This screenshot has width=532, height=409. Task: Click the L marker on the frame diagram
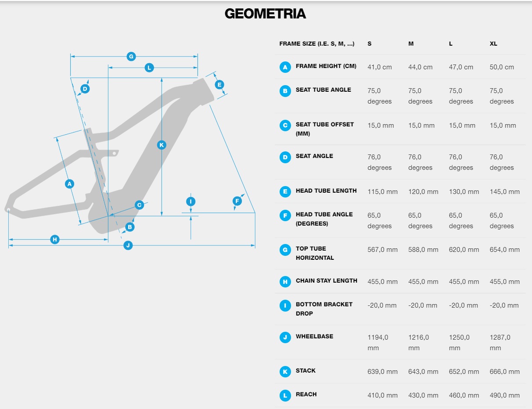coord(149,68)
